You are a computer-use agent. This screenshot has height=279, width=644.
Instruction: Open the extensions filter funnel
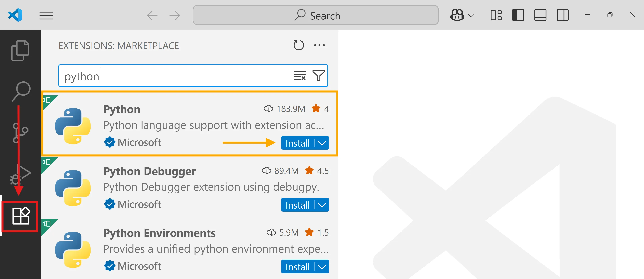[x=318, y=76]
